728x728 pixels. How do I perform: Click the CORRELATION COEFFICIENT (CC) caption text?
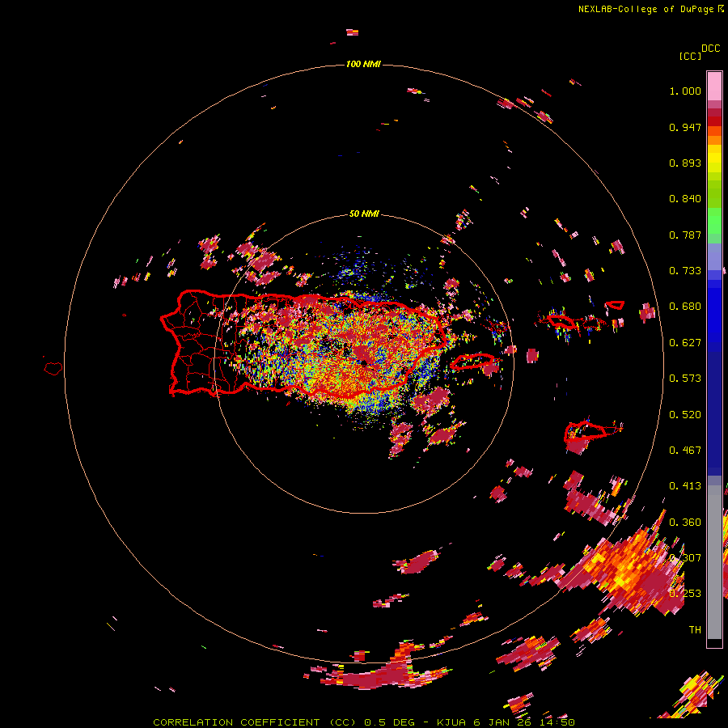click(255, 722)
